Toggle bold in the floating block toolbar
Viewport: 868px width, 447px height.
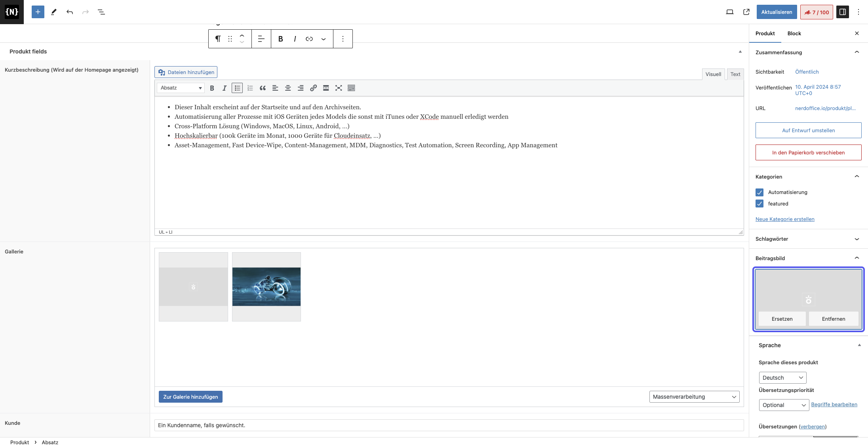pos(281,39)
